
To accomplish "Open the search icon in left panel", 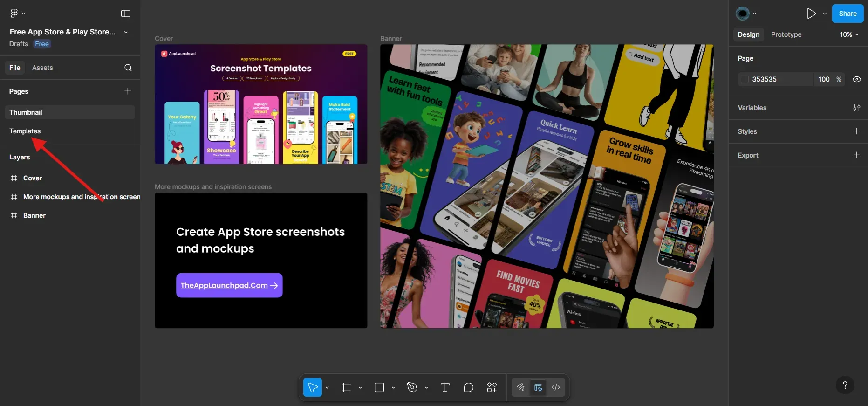I will (x=128, y=68).
